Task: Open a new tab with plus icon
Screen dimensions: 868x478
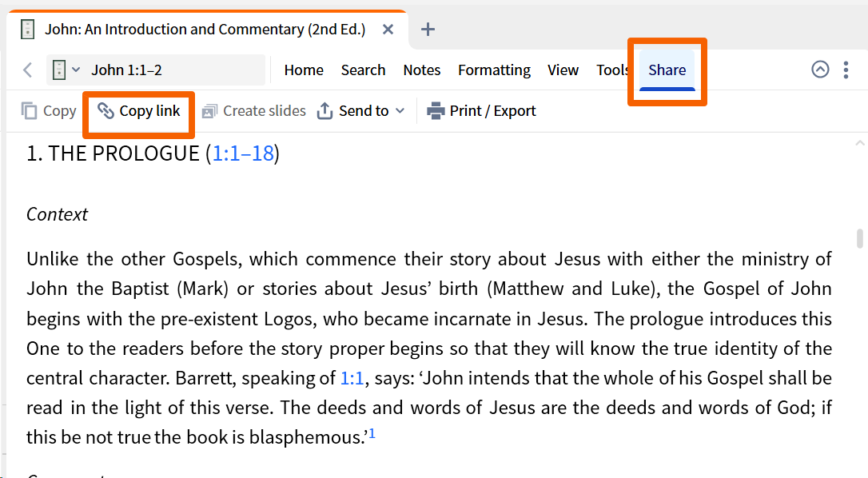Action: pyautogui.click(x=428, y=30)
